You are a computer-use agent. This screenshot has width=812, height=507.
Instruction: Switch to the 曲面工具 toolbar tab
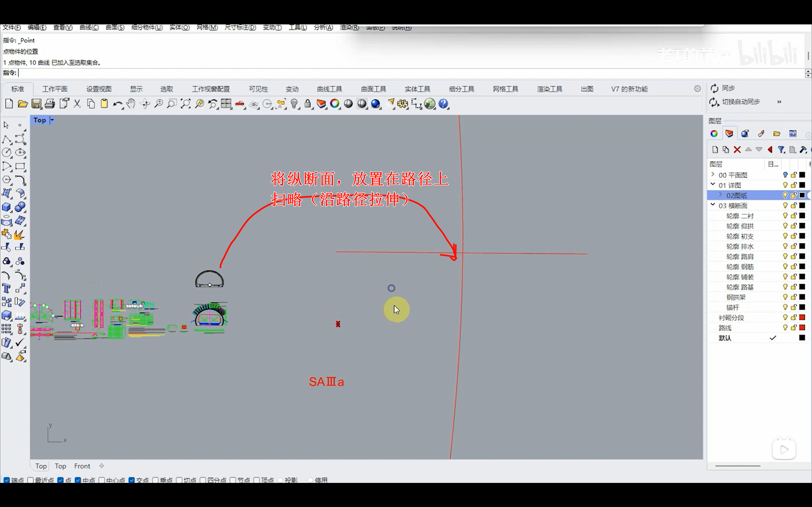373,89
